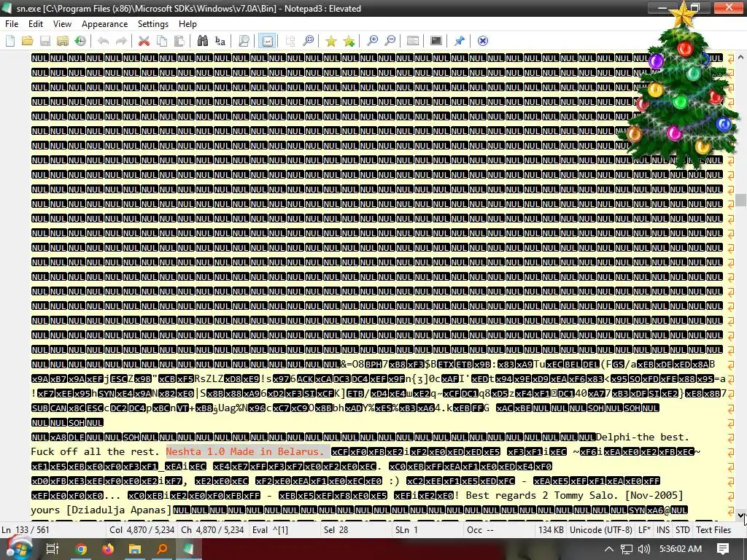Screen dimensions: 747x560
Task: Open the Settings menu
Action: point(153,24)
